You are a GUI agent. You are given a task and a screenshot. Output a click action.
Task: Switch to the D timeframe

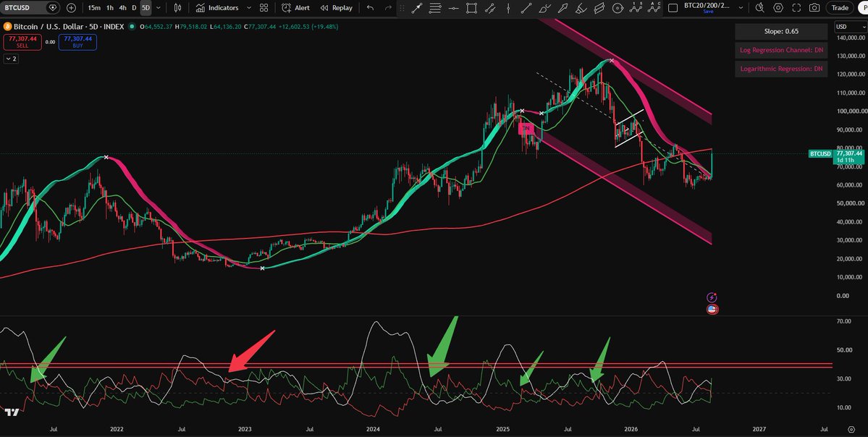pos(134,8)
